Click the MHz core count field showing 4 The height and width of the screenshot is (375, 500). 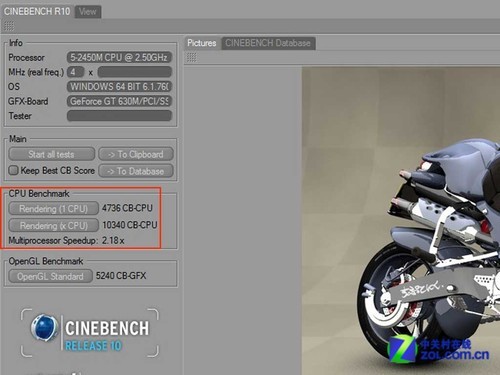[76, 72]
